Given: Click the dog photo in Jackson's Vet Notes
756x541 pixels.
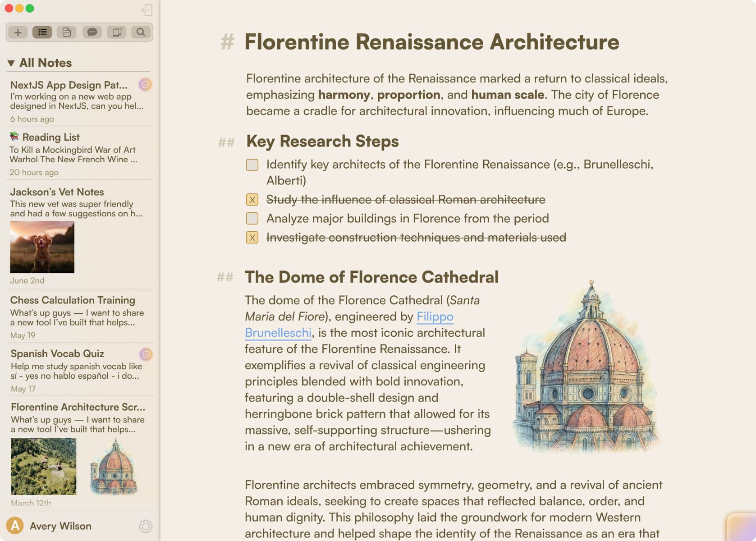Looking at the screenshot, I should pos(42,247).
